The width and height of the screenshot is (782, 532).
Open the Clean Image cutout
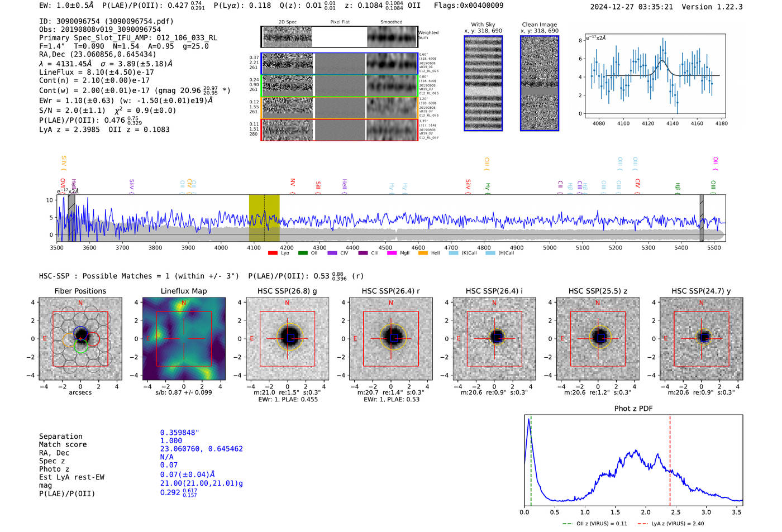click(540, 83)
